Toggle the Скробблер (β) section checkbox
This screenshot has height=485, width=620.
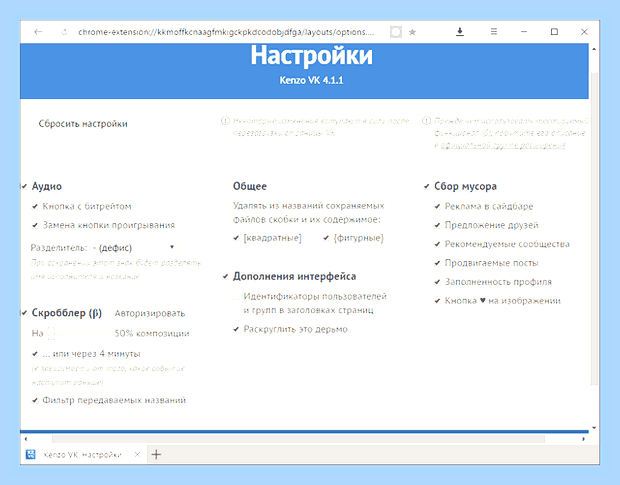25,313
